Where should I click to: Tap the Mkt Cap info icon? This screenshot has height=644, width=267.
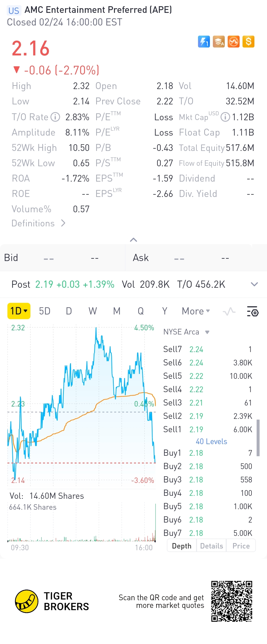coord(225,117)
